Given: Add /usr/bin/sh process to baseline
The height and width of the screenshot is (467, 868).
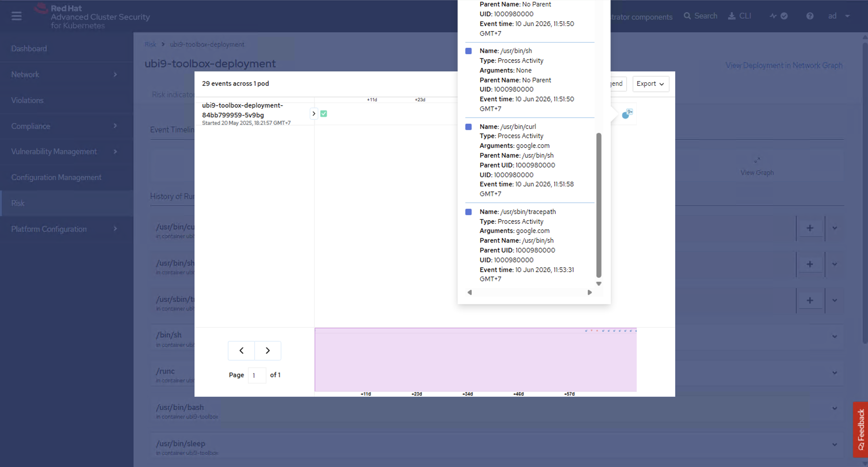Looking at the screenshot, I should click(810, 264).
